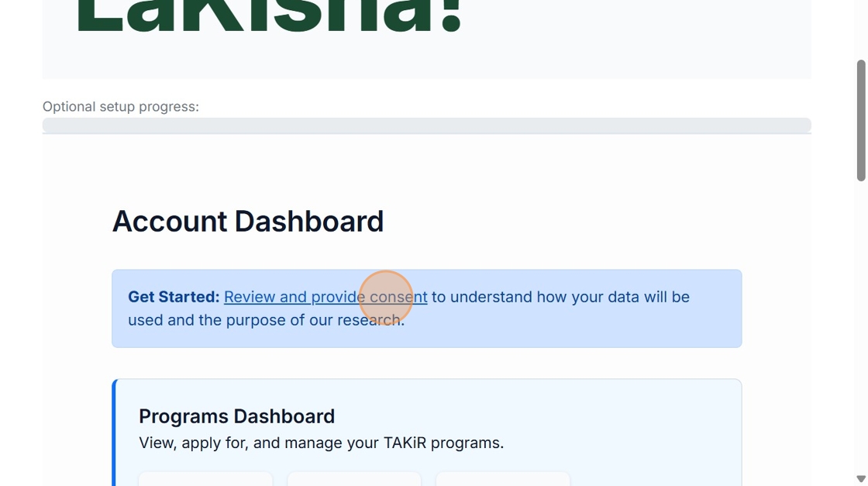The width and height of the screenshot is (868, 486).
Task: Click the optional setup progress bar
Action: point(426,125)
